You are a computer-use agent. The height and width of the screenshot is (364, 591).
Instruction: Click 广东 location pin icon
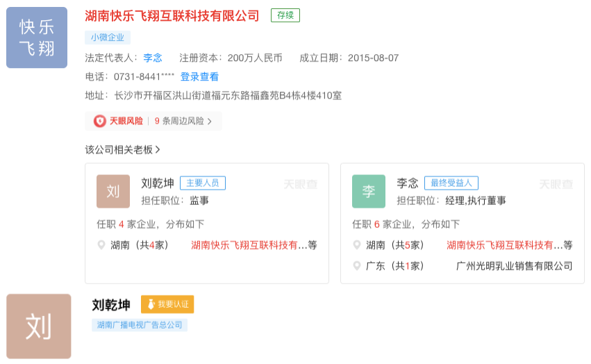click(356, 266)
